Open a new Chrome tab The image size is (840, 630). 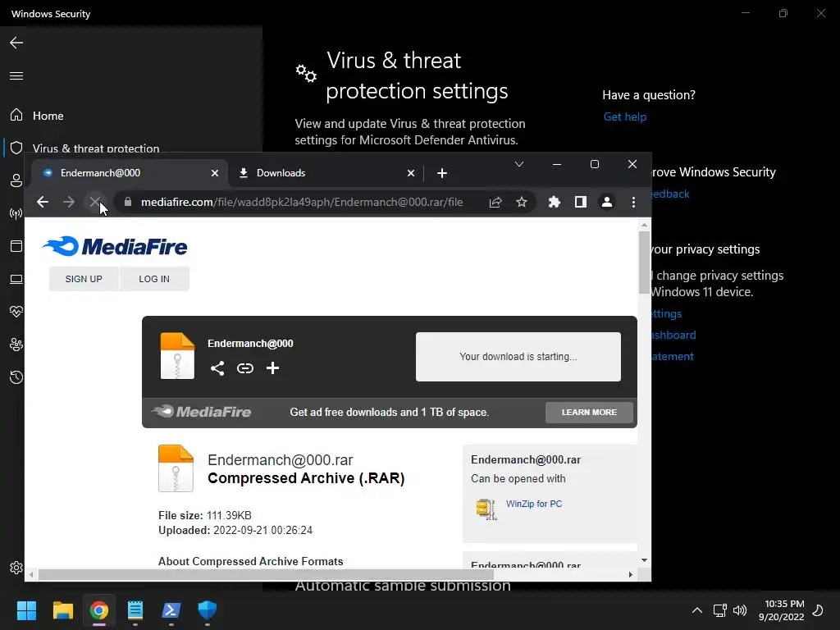[x=442, y=173]
